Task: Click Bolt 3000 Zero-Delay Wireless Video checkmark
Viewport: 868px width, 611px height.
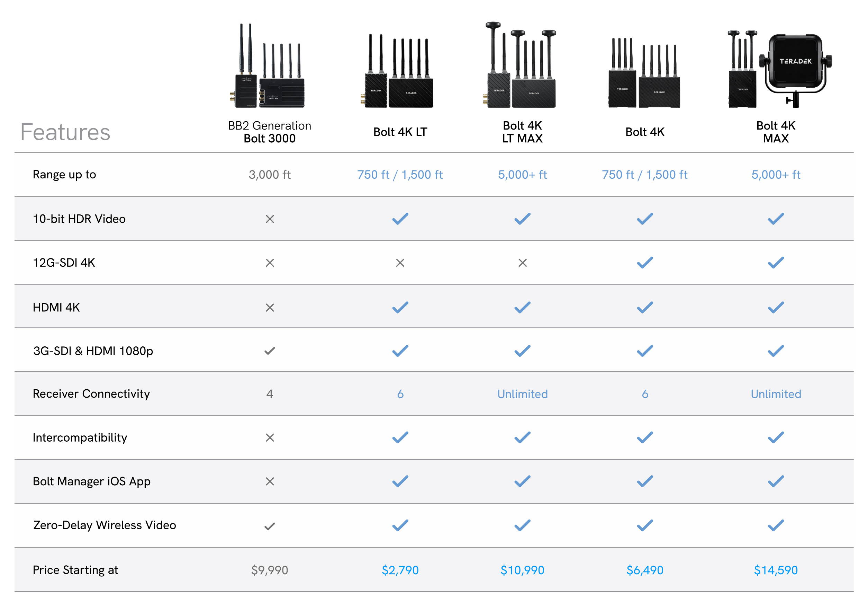Action: tap(270, 526)
